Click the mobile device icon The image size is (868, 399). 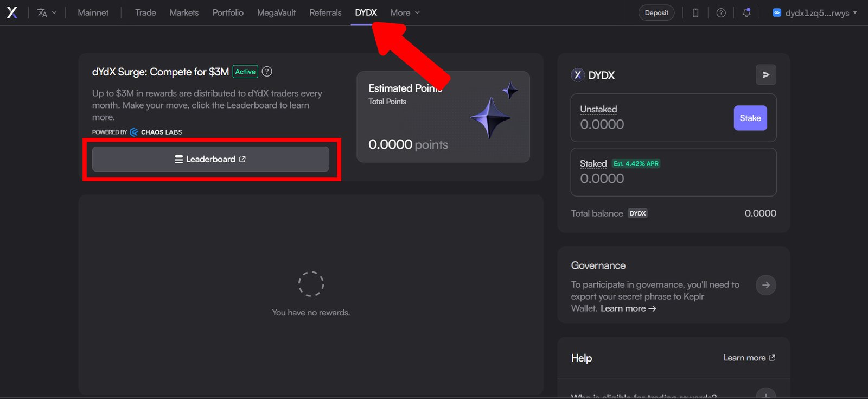(x=695, y=12)
